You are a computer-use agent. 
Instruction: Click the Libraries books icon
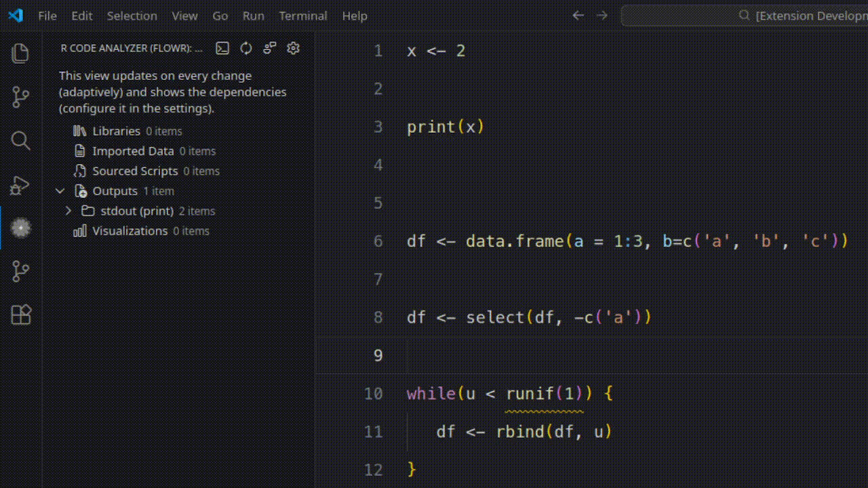[80, 131]
